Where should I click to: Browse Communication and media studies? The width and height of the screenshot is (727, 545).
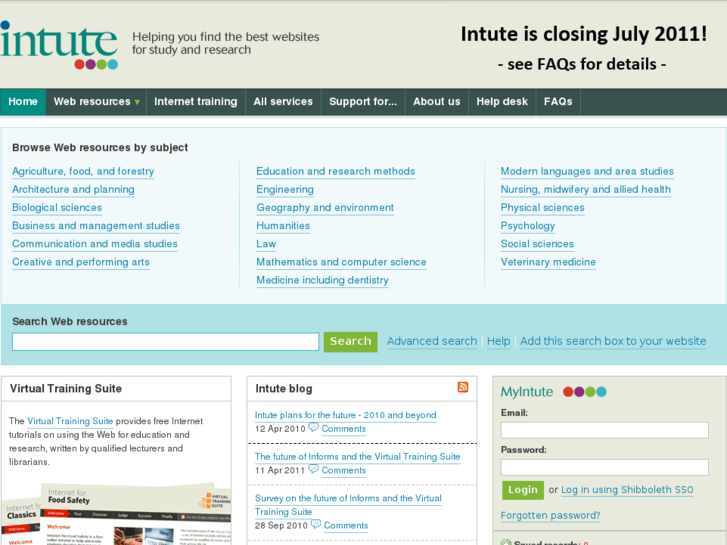pyautogui.click(x=95, y=244)
